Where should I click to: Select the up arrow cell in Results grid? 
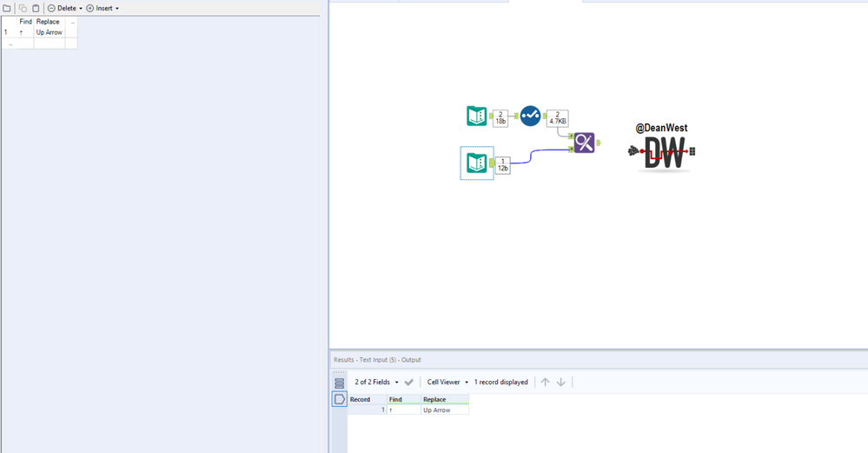coord(404,410)
